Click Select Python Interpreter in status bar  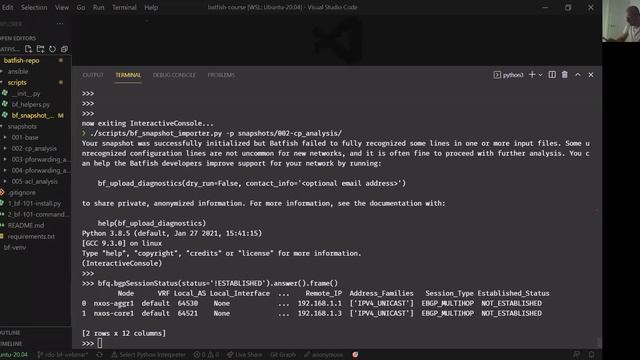point(149,355)
